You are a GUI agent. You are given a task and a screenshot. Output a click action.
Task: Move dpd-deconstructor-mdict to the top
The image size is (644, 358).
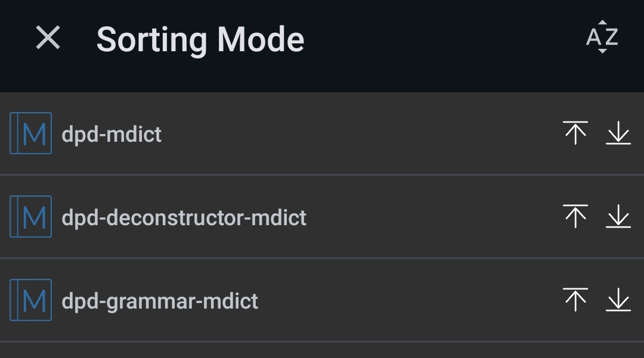575,217
